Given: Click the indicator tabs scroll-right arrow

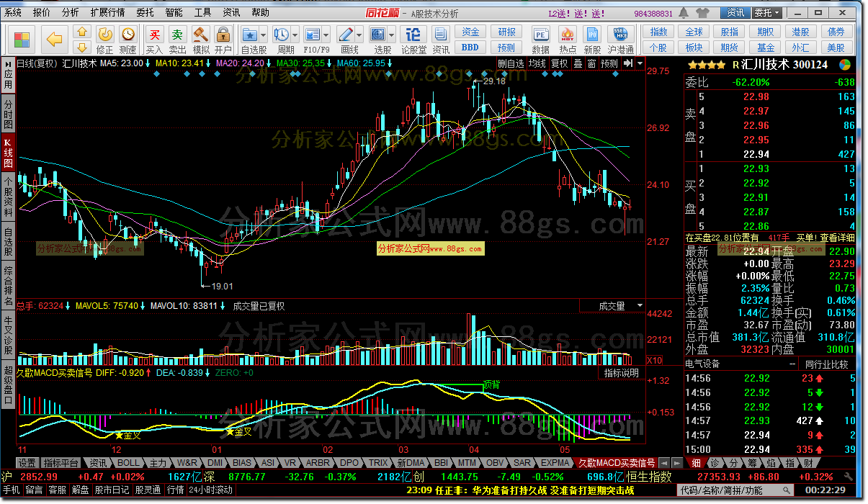Looking at the screenshot, I should tap(676, 463).
